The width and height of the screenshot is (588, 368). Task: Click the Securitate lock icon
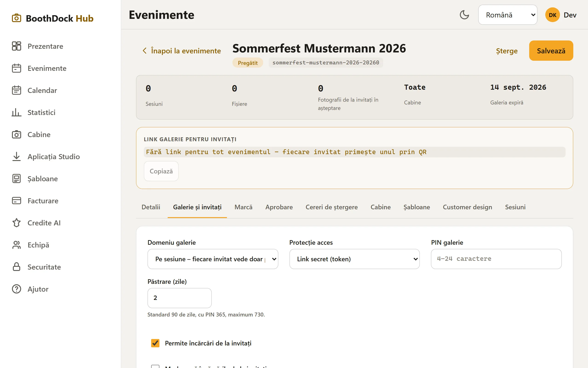point(17,267)
